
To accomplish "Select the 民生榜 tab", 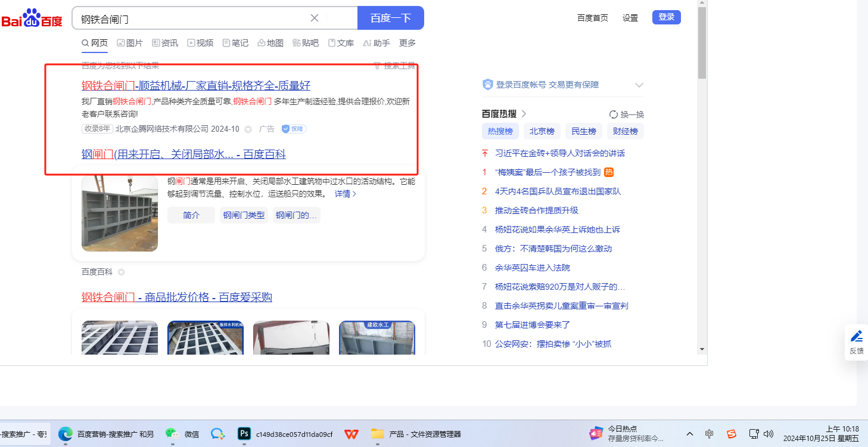I will click(x=584, y=132).
